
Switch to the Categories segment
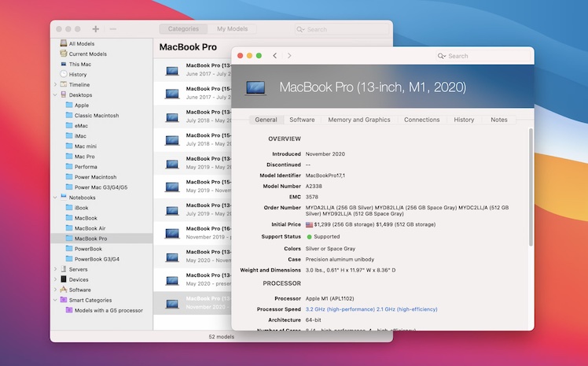pos(183,29)
